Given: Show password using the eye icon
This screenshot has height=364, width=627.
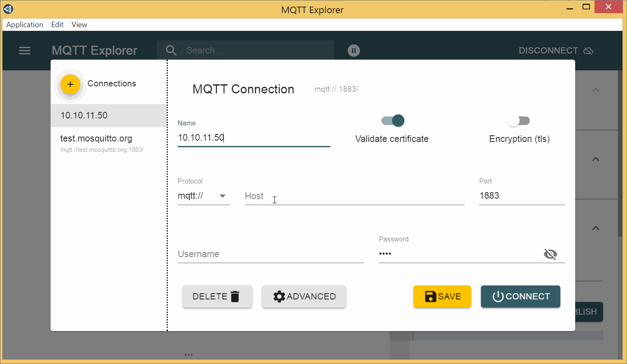Looking at the screenshot, I should [550, 254].
